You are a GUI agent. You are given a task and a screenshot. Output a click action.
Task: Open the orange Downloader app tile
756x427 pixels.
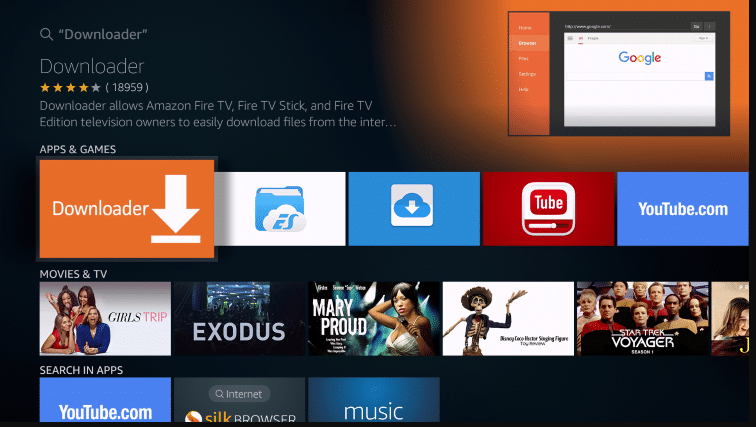(x=127, y=208)
